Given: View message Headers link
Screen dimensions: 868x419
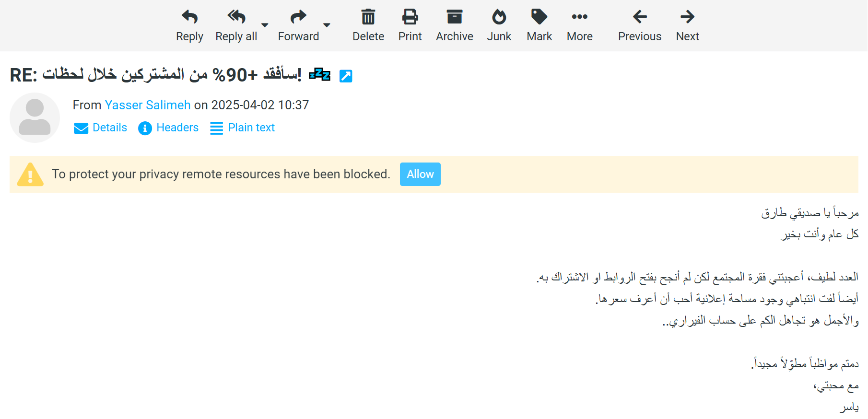Looking at the screenshot, I should tap(177, 128).
